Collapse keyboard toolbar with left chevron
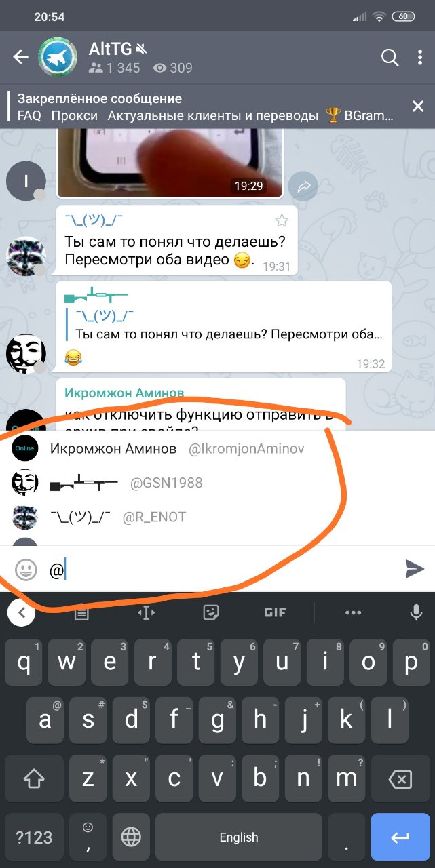 pyautogui.click(x=21, y=612)
